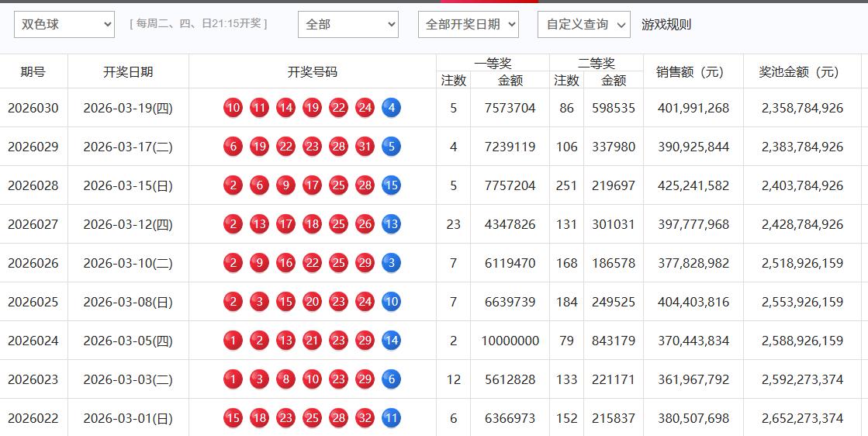The image size is (868, 436).
Task: Click blue ball 14 in issue 2026024
Action: click(x=392, y=340)
